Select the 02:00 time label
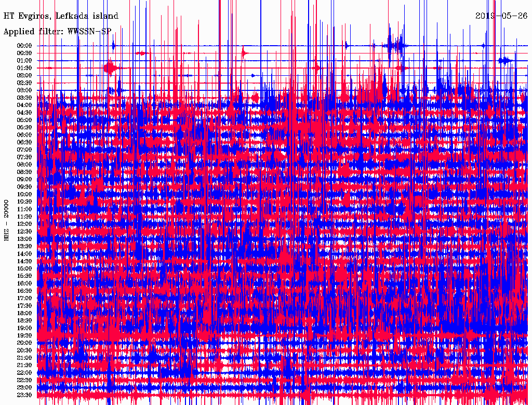 (24, 76)
